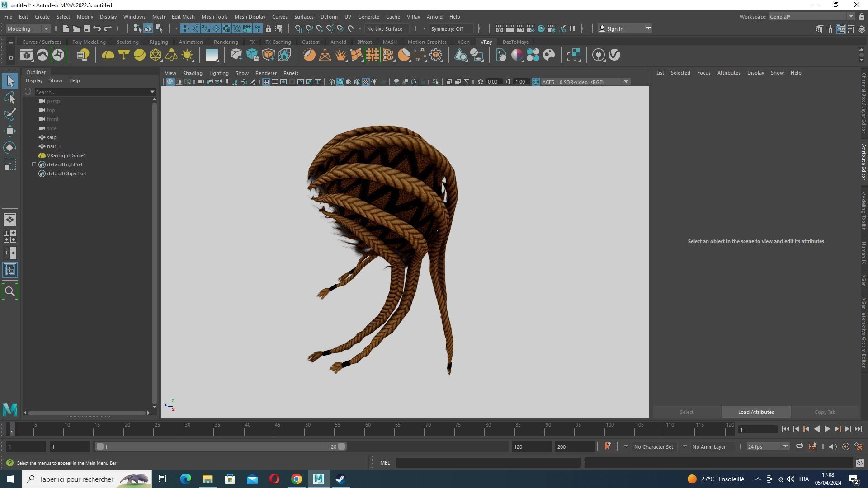Choose the Move tool in toolbox
This screenshot has height=488, width=868.
(10, 131)
